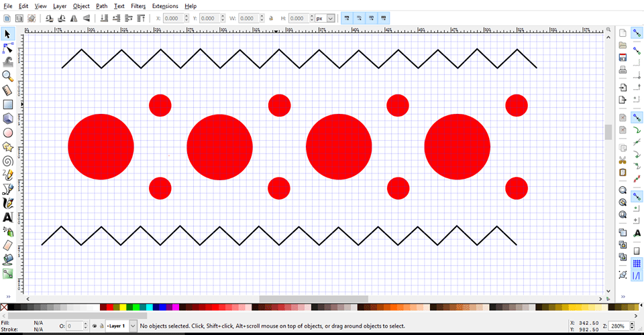Toggle snap to grids

point(637,264)
